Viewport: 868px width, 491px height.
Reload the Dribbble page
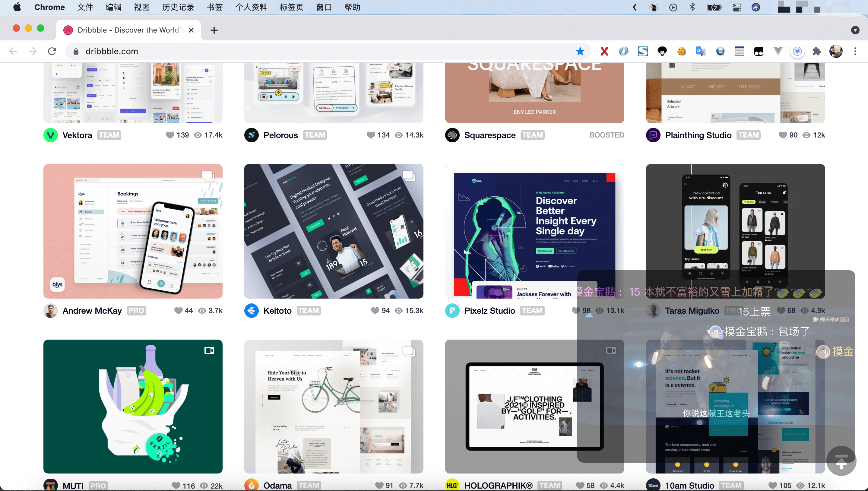[x=52, y=51]
